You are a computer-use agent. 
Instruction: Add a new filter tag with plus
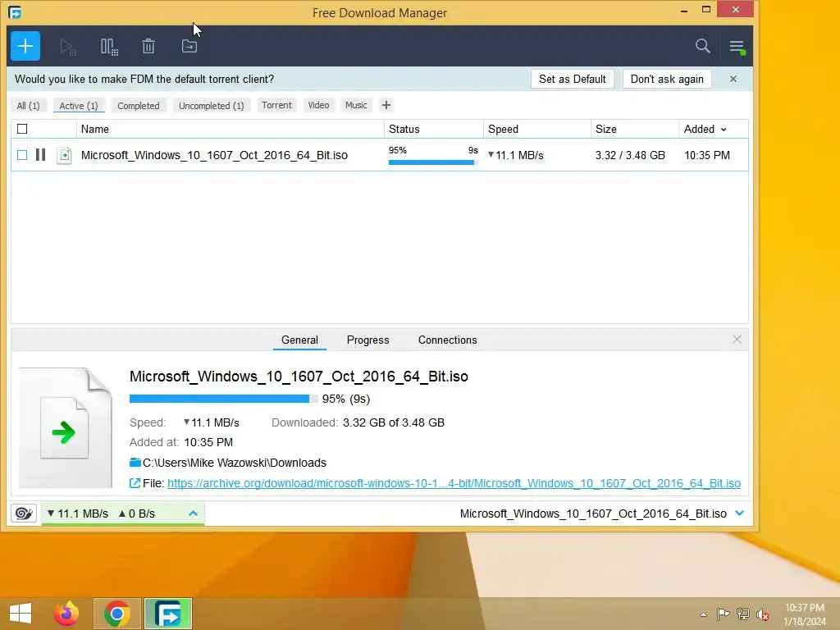coord(386,105)
